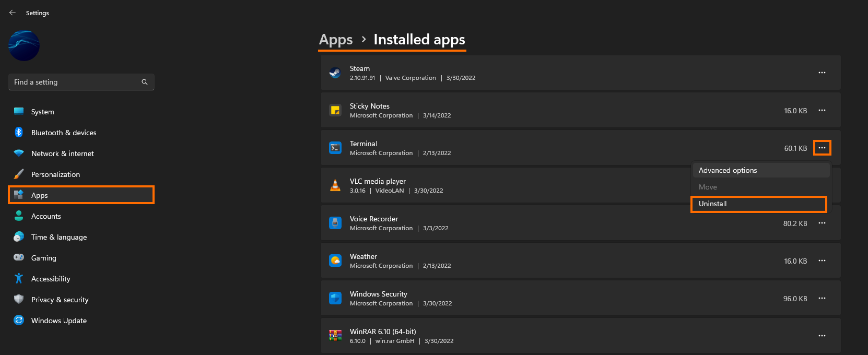The image size is (868, 355).
Task: Select the Voice Recorder app name
Action: point(374,219)
